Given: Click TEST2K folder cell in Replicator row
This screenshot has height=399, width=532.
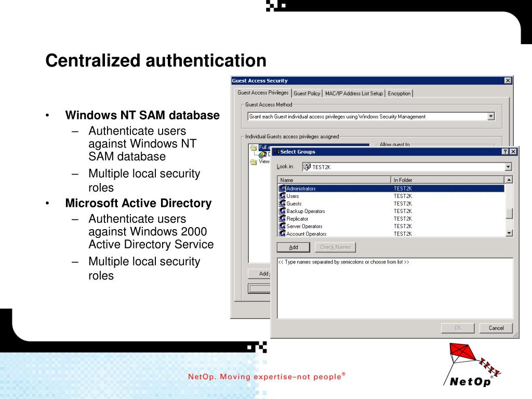Looking at the screenshot, I should (x=403, y=219).
